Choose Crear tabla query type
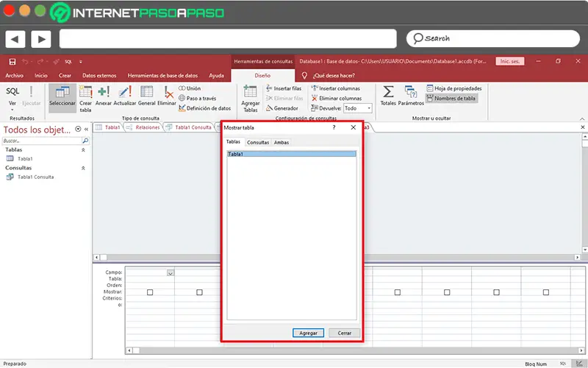This screenshot has width=588, height=368. [85, 99]
